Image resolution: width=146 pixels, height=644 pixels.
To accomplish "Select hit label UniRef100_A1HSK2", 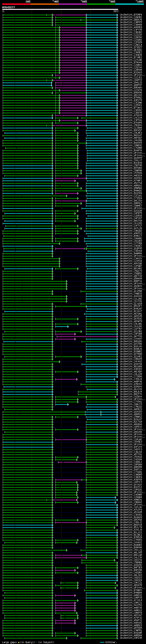I will 131,178.
